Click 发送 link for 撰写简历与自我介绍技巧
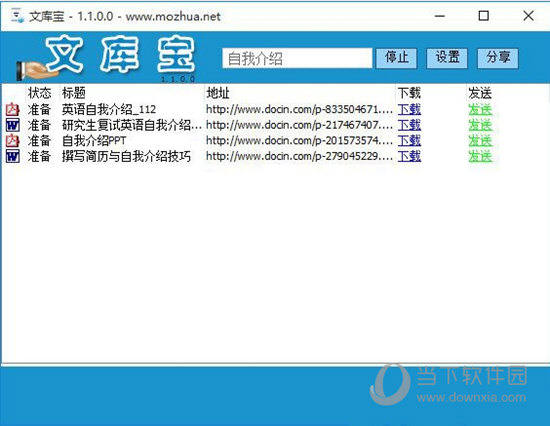The width and height of the screenshot is (550, 426). [480, 156]
